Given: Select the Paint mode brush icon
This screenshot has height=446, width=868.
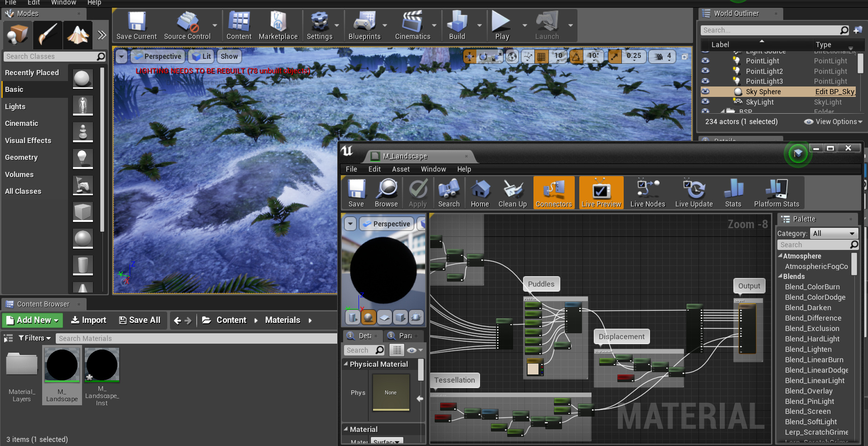Looking at the screenshot, I should coord(47,35).
